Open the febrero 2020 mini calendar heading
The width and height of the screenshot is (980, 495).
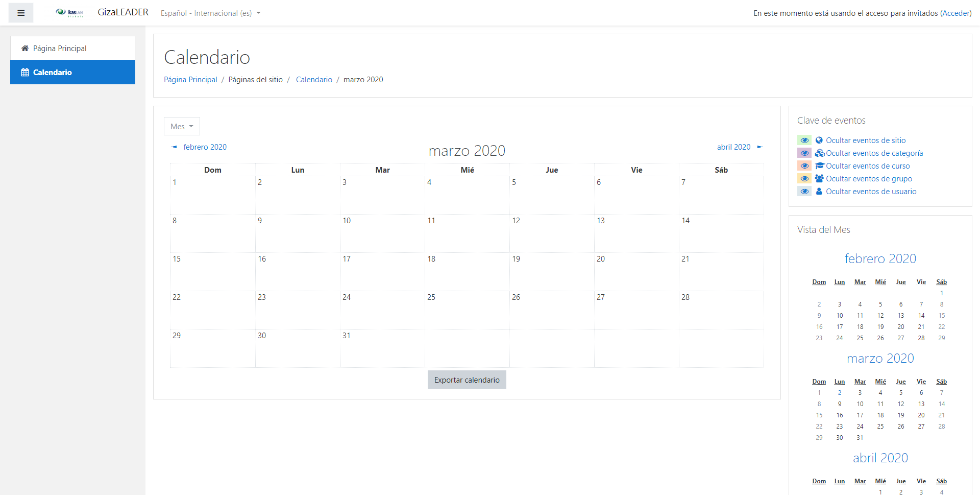(x=880, y=259)
